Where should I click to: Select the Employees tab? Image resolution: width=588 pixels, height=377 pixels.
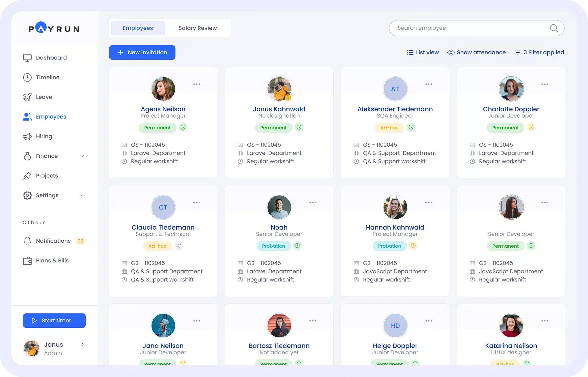pyautogui.click(x=138, y=28)
